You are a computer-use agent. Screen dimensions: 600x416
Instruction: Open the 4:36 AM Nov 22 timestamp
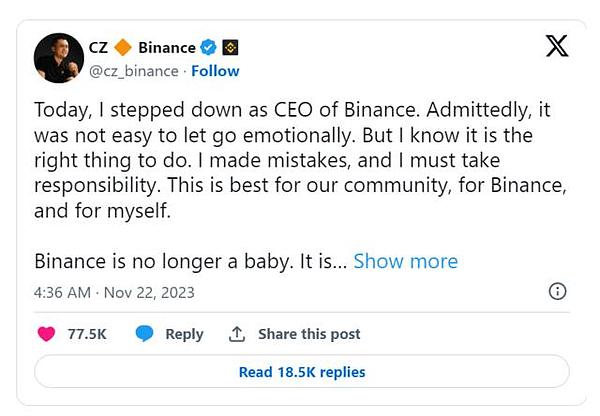[x=114, y=293]
